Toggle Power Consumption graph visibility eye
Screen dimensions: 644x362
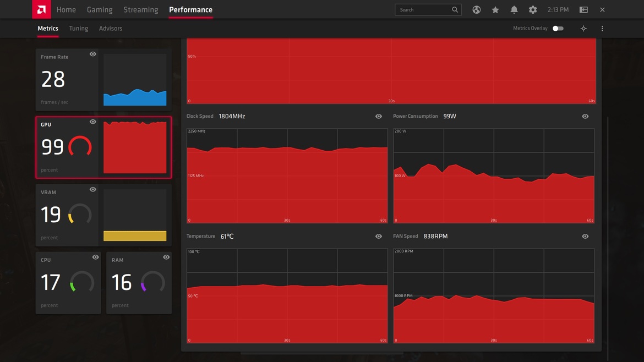[585, 117]
